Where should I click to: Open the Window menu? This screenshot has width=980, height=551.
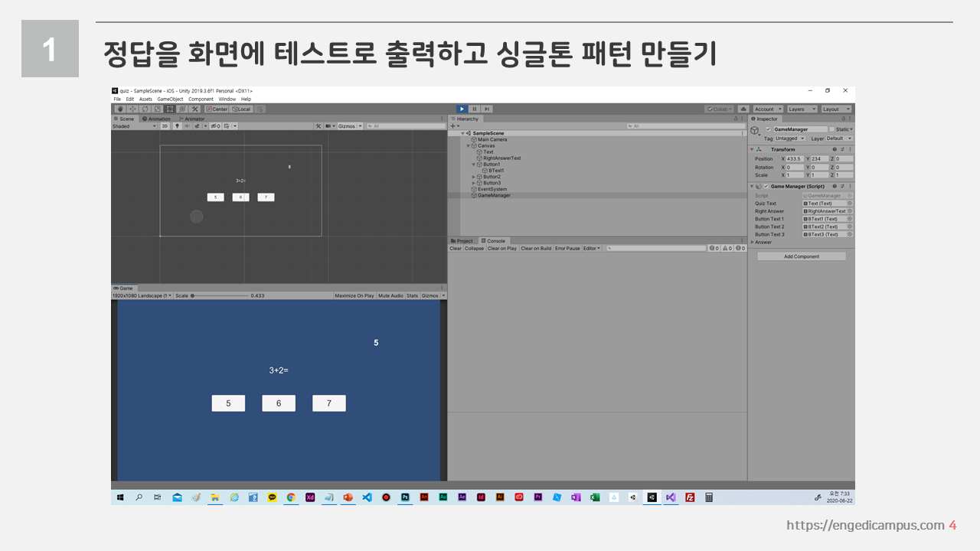[227, 99]
